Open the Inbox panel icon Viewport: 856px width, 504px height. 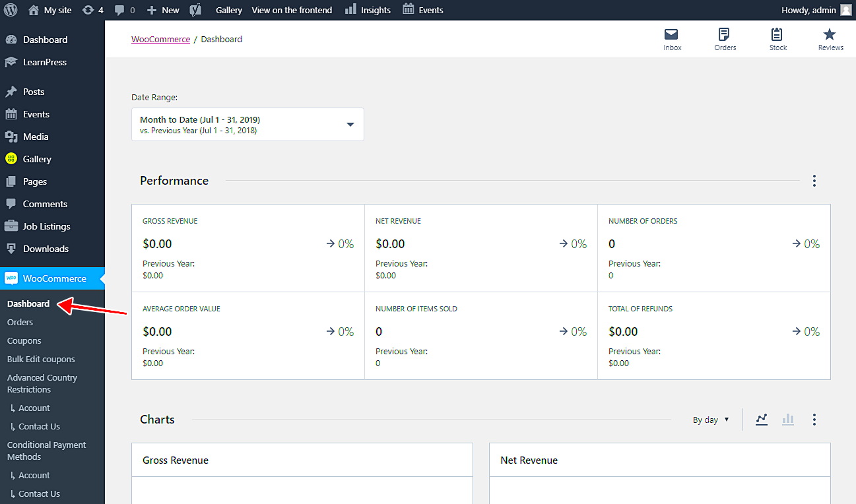click(672, 40)
